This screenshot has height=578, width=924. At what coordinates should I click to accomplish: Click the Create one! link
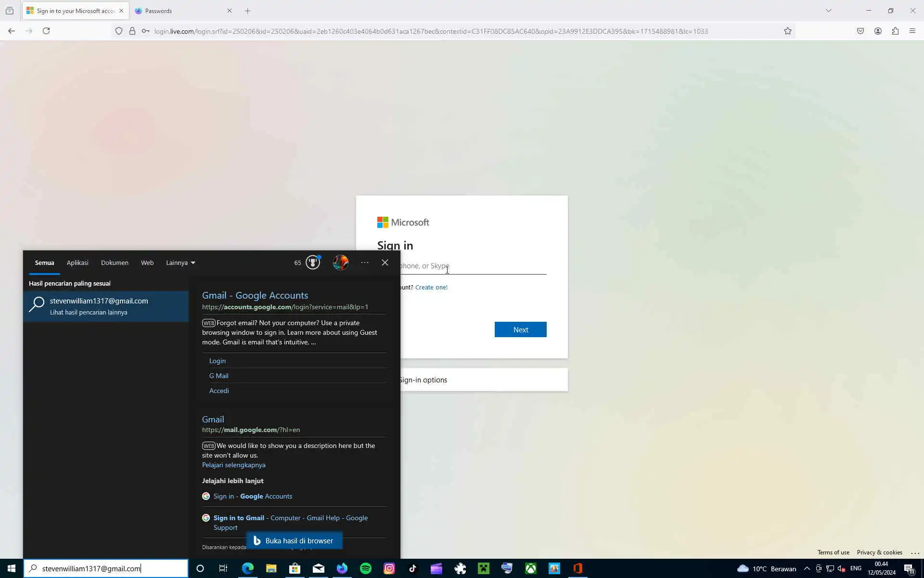431,287
